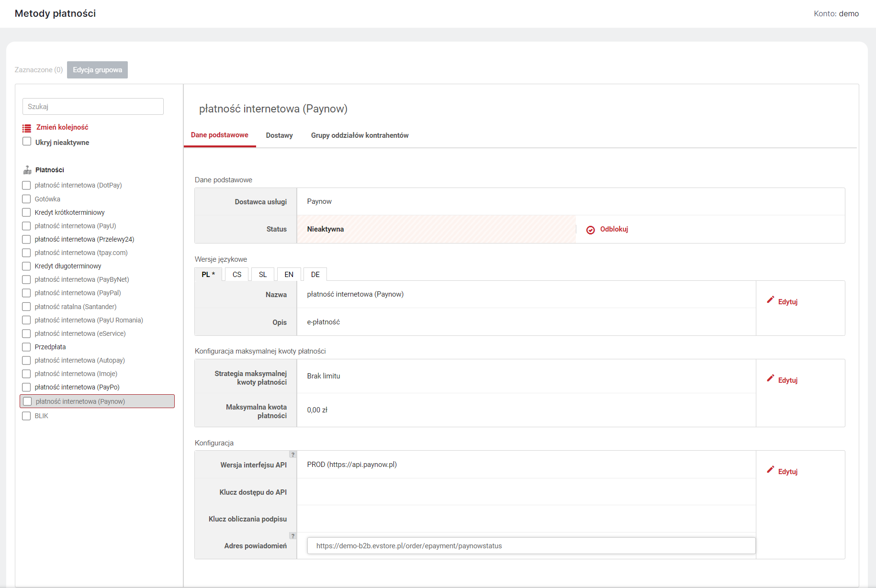Click the Adres powiadomień URL field
876x588 pixels.
[x=531, y=546]
